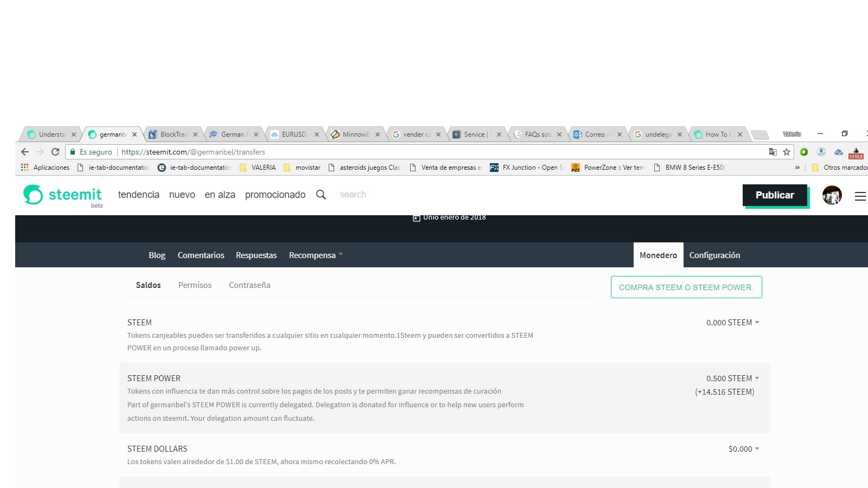Switch to the German browser tab
Viewport: 868px width, 488px height.
(x=233, y=134)
